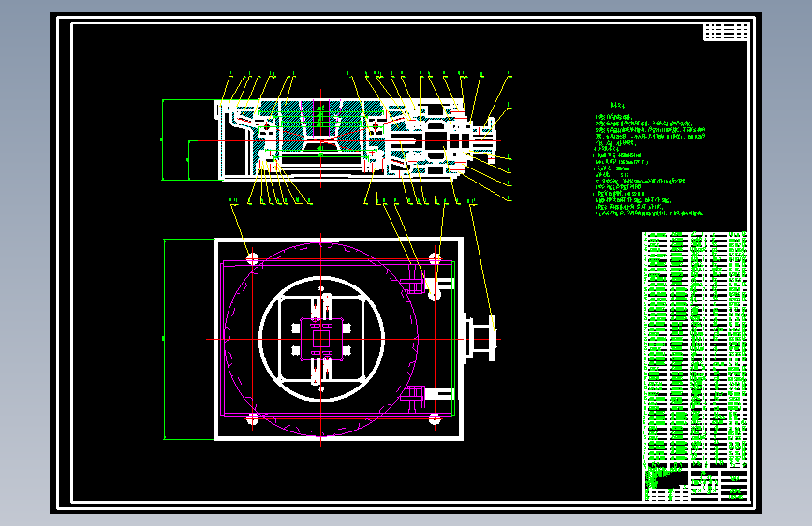The width and height of the screenshot is (812, 526).
Task: Select the green height dimension beside the plan view
Action: pyautogui.click(x=164, y=339)
